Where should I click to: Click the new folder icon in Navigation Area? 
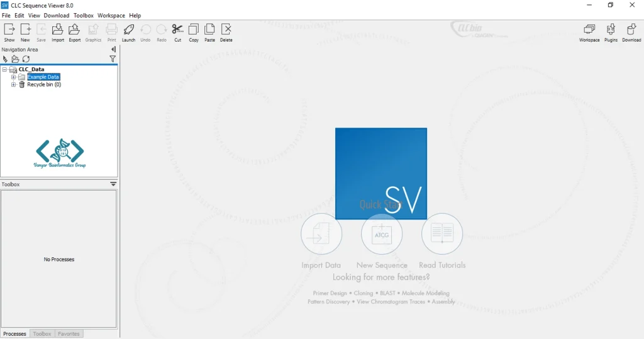[15, 59]
